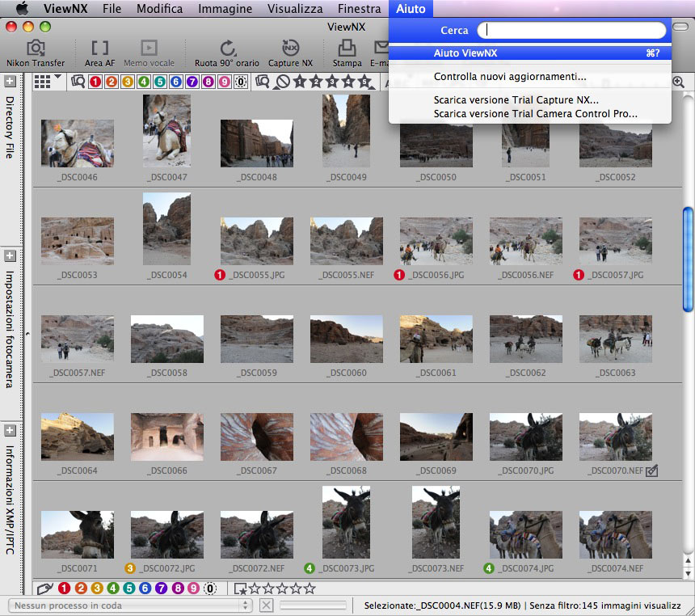Toggle the 5-star rating filter
The image size is (695, 616).
[364, 82]
